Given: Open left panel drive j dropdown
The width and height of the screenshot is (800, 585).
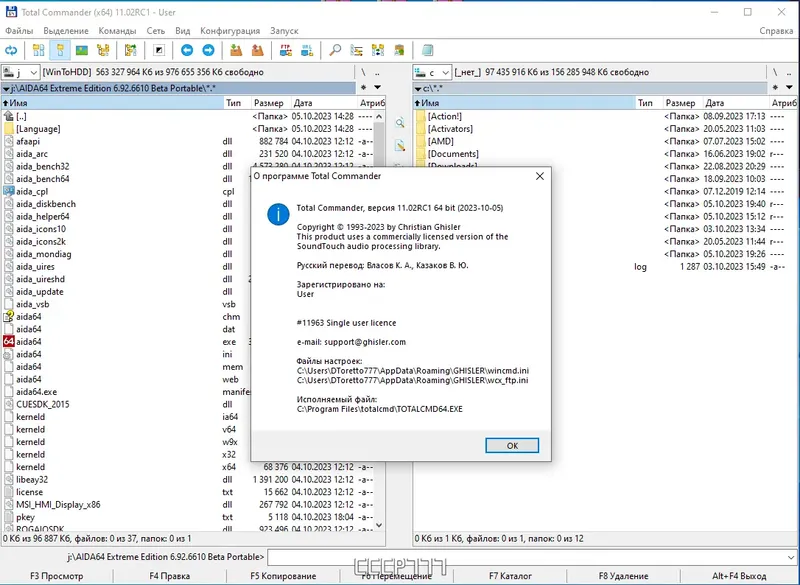Looking at the screenshot, I should tap(20, 72).
